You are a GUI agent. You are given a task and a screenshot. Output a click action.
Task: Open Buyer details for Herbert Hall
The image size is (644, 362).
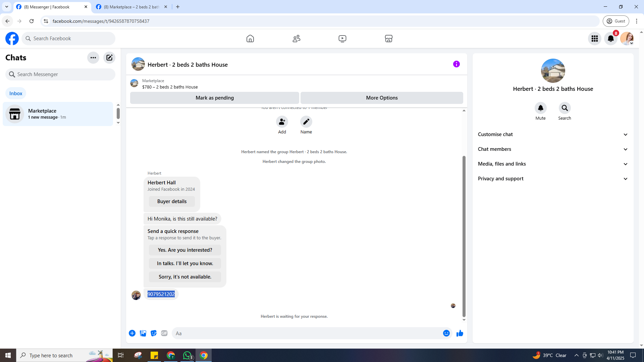click(x=172, y=201)
